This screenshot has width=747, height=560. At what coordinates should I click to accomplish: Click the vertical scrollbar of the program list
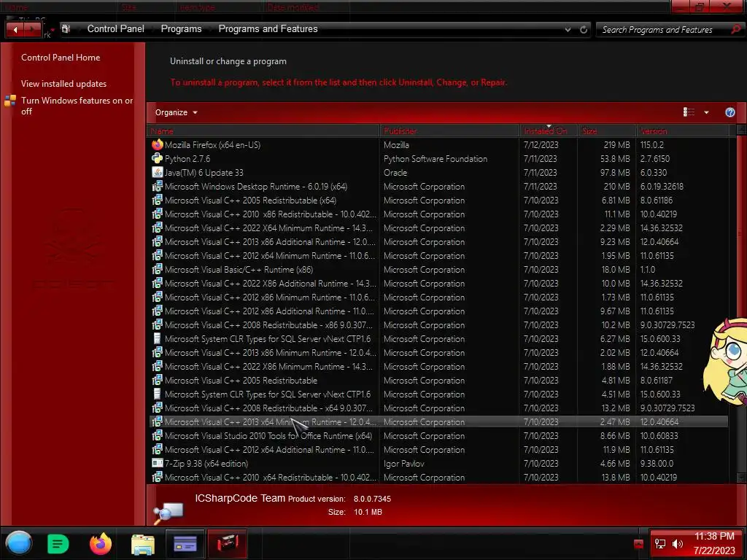tap(741, 305)
